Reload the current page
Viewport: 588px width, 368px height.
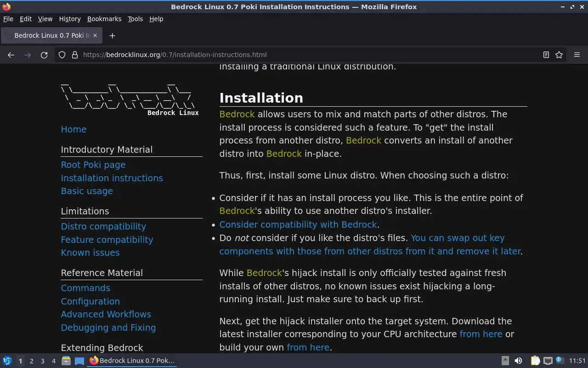pyautogui.click(x=44, y=55)
